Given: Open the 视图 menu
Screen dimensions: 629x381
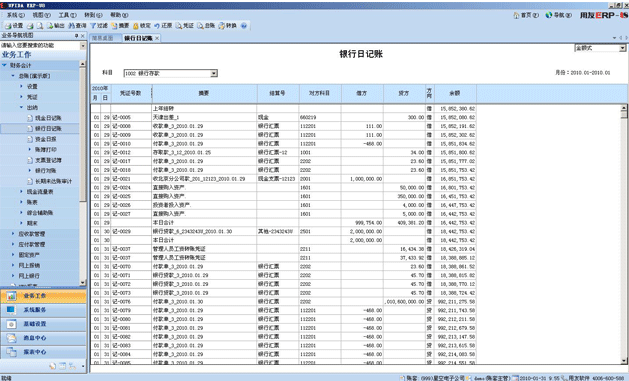Looking at the screenshot, I should 41,15.
